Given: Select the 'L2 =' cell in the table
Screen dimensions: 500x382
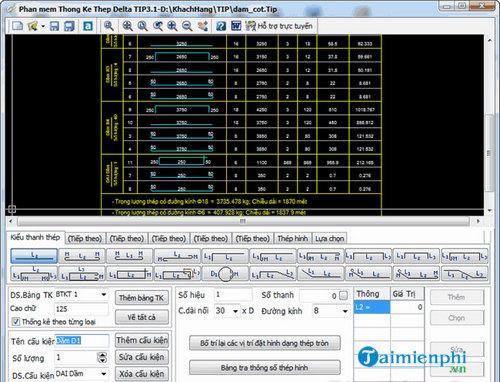Looking at the screenshot, I should 372,307.
